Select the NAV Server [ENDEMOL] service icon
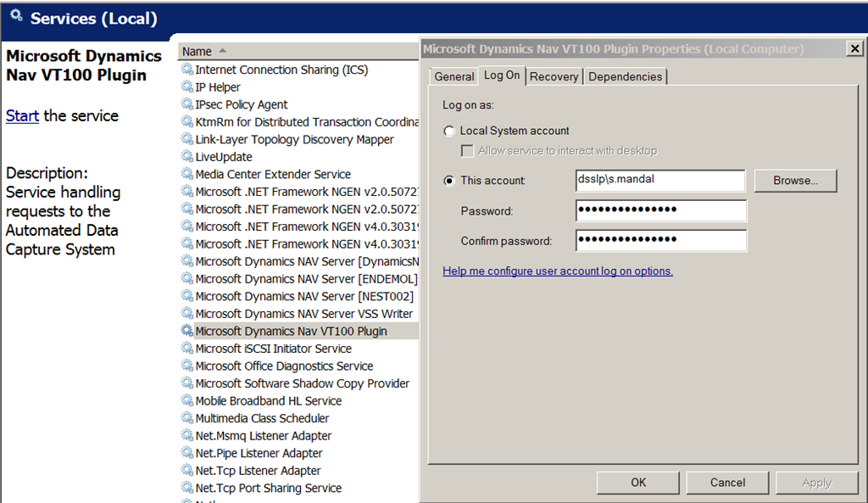This screenshot has height=503, width=868. point(187,279)
